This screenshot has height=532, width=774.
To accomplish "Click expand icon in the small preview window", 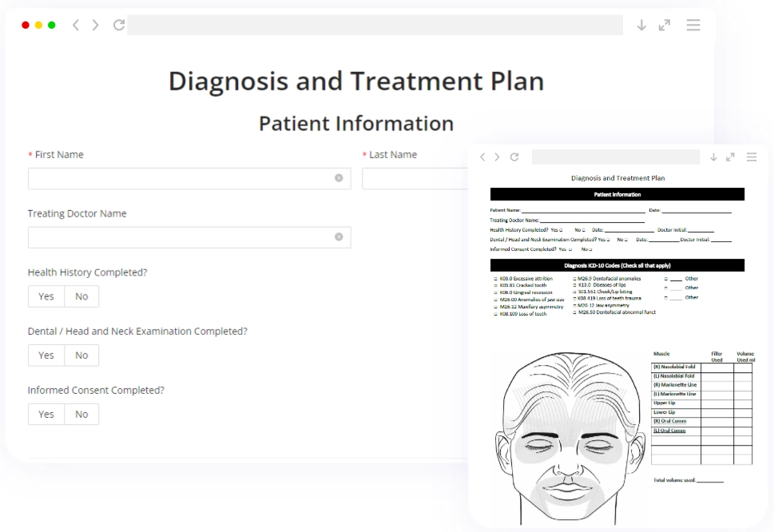I will [731, 157].
